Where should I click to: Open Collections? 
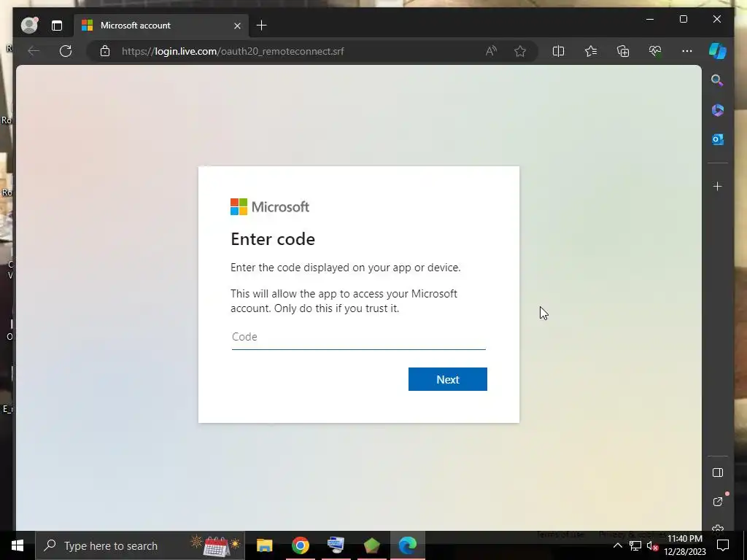623,51
